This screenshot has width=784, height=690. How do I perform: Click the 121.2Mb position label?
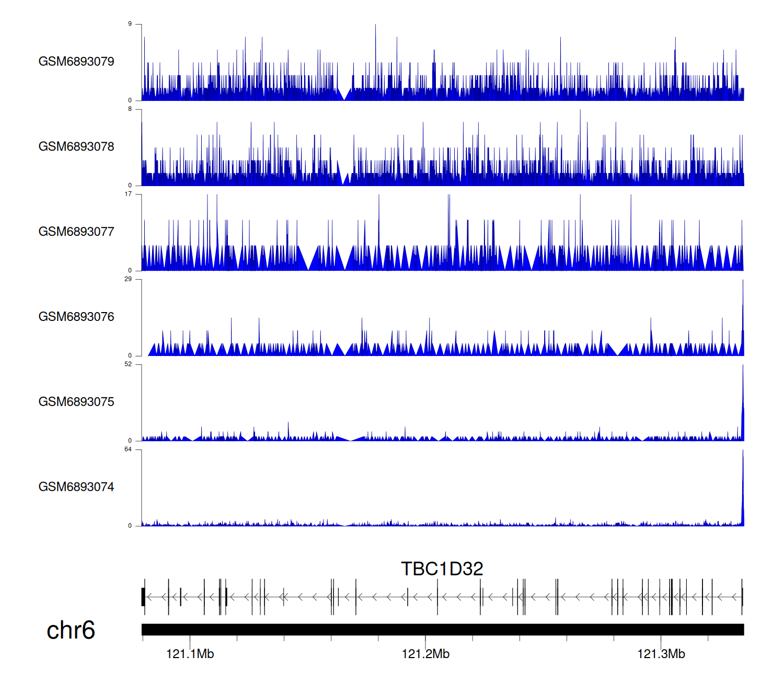425,654
